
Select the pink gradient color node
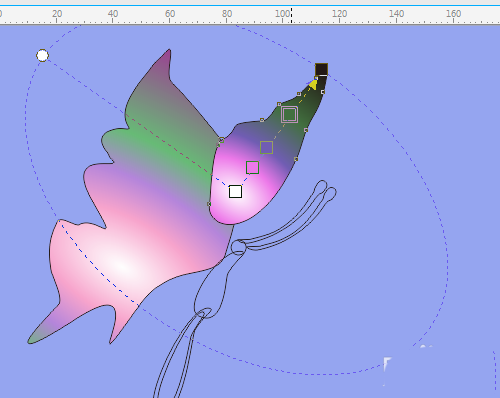pyautogui.click(x=252, y=167)
